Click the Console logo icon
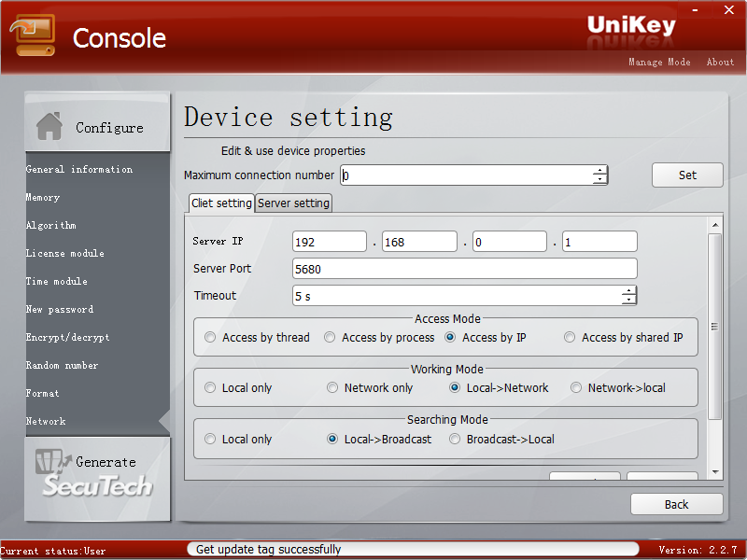 (33, 35)
